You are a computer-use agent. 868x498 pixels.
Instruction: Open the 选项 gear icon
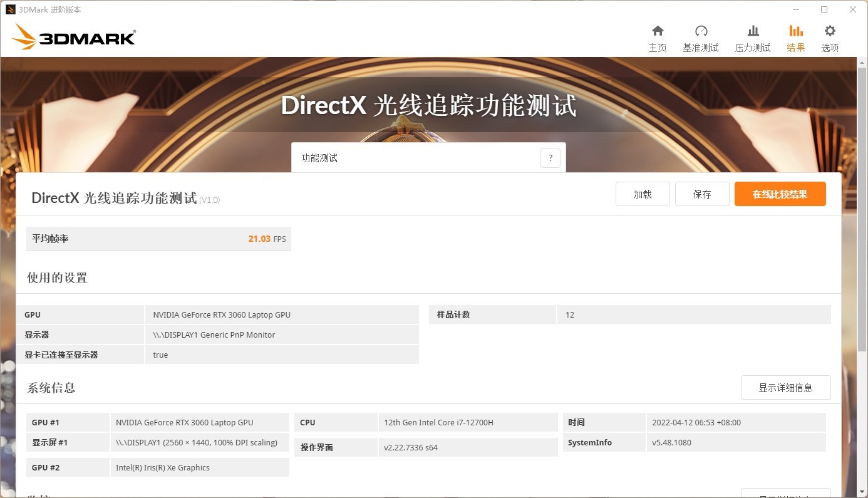tap(830, 31)
